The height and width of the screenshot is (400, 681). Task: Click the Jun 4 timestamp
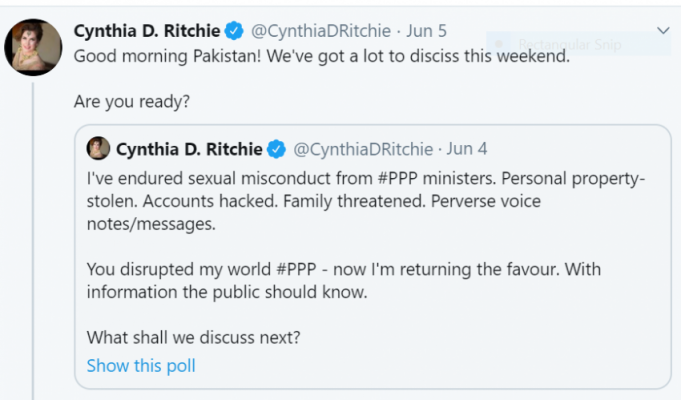(467, 149)
